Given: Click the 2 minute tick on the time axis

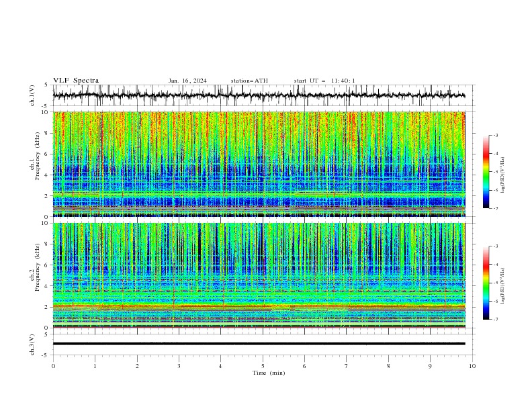Looking at the screenshot, I should [137, 366].
